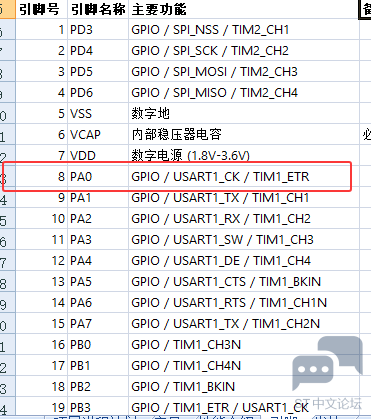
Task: Select the 引脚号 header cell
Action: tap(42, 9)
